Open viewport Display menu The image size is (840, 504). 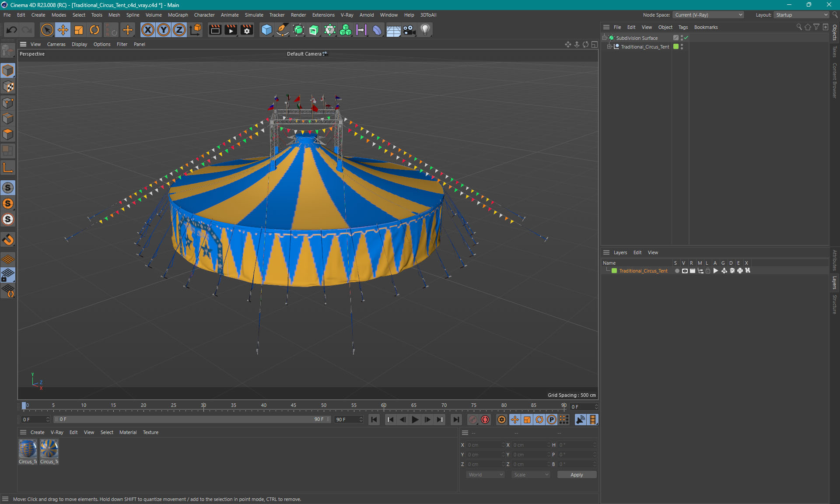tap(79, 44)
